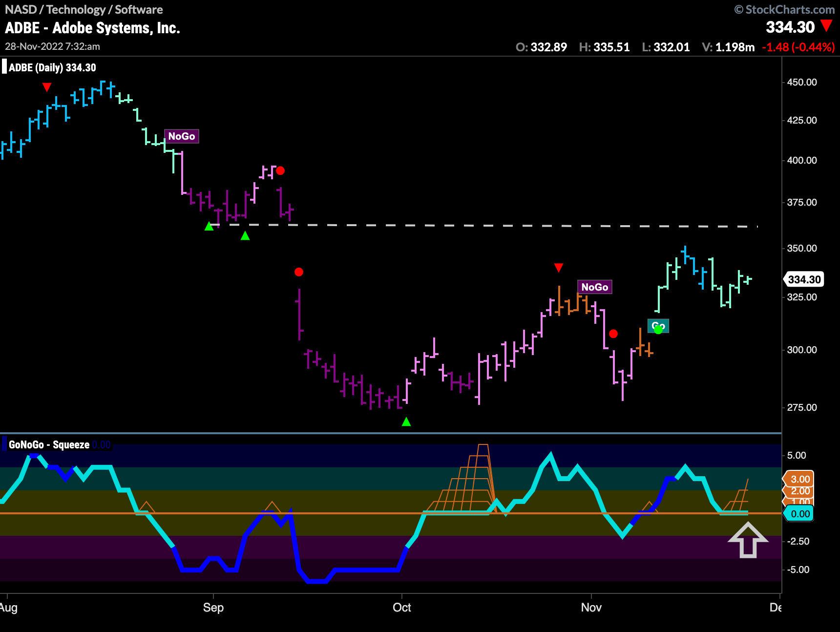The image size is (840, 632).
Task: Click the -5.00 oscillator axis label
Action: [798, 569]
